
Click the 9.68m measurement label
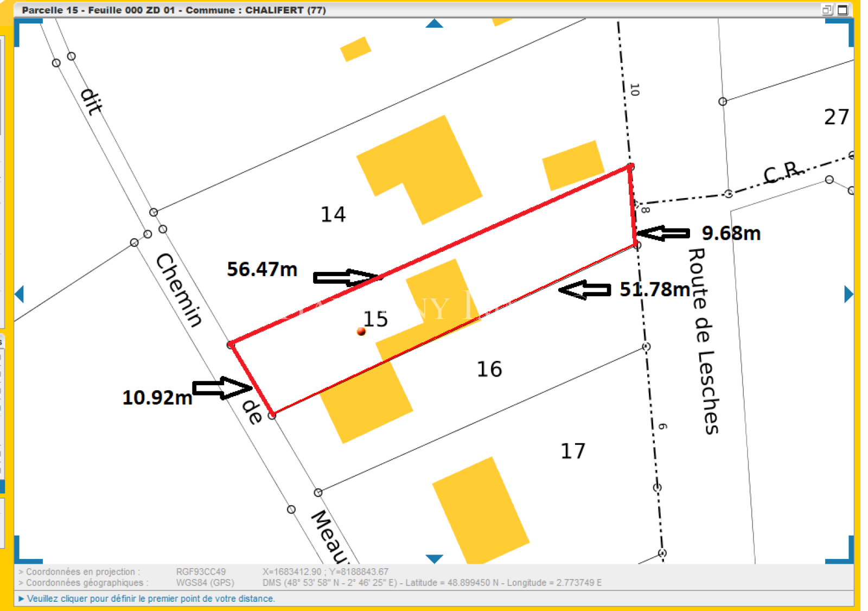click(x=731, y=233)
